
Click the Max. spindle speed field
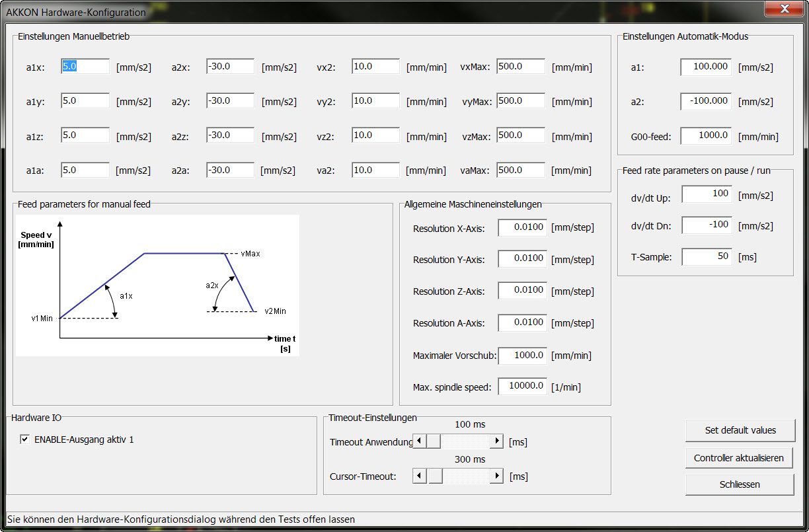pyautogui.click(x=522, y=386)
